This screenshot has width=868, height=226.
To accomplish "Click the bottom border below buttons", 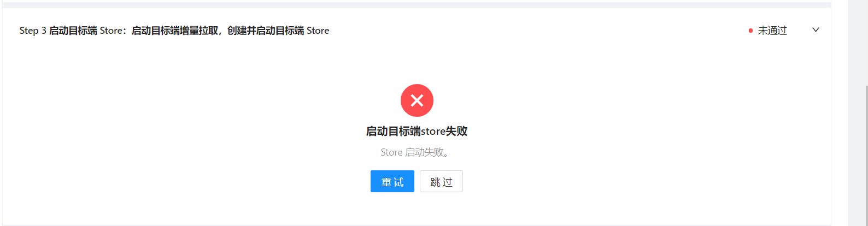I will coord(417,225).
